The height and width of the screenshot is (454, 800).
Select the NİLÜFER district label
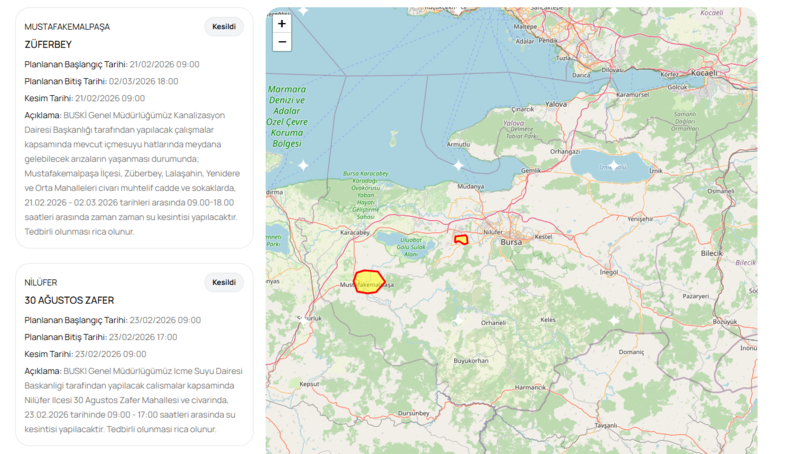[x=41, y=283]
